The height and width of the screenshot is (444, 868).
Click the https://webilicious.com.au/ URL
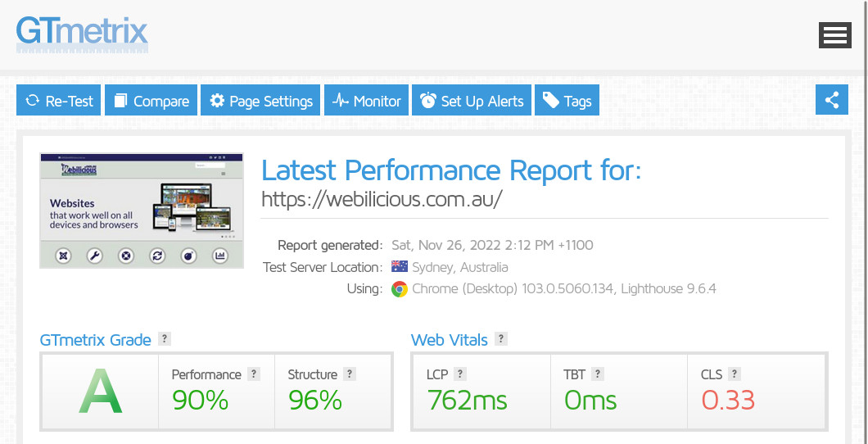382,199
